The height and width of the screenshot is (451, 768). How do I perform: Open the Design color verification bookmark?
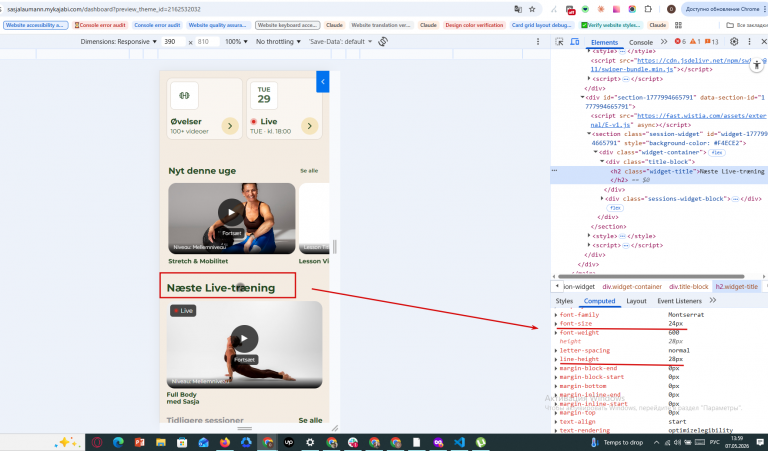coord(474,25)
